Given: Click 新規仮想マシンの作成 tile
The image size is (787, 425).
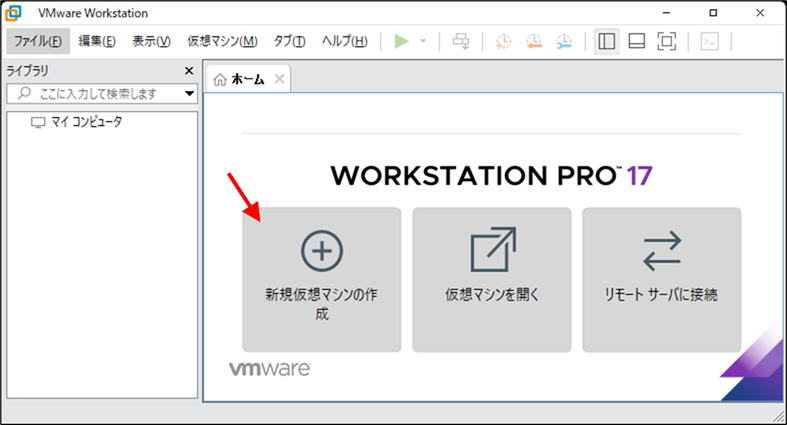Looking at the screenshot, I should (x=322, y=279).
